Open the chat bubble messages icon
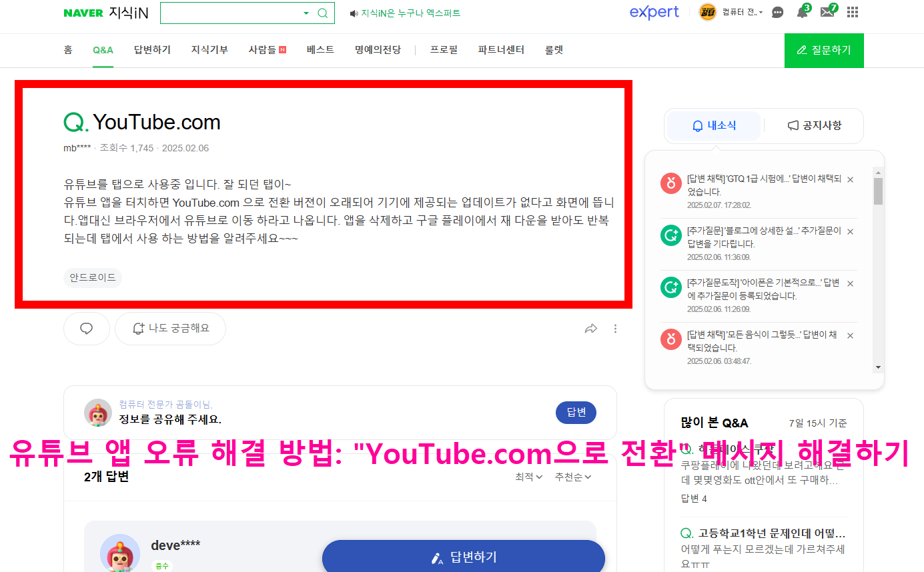 coord(777,13)
